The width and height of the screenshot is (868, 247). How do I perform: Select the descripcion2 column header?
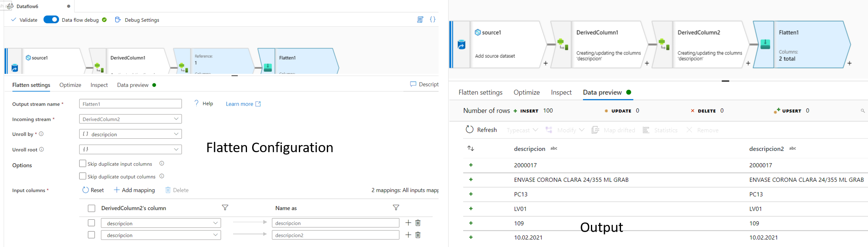pos(766,149)
